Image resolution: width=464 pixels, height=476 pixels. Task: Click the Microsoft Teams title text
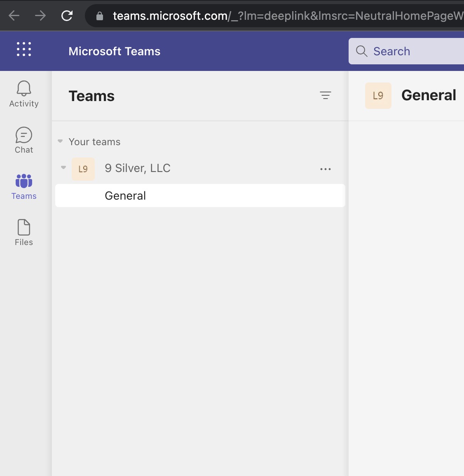[114, 51]
